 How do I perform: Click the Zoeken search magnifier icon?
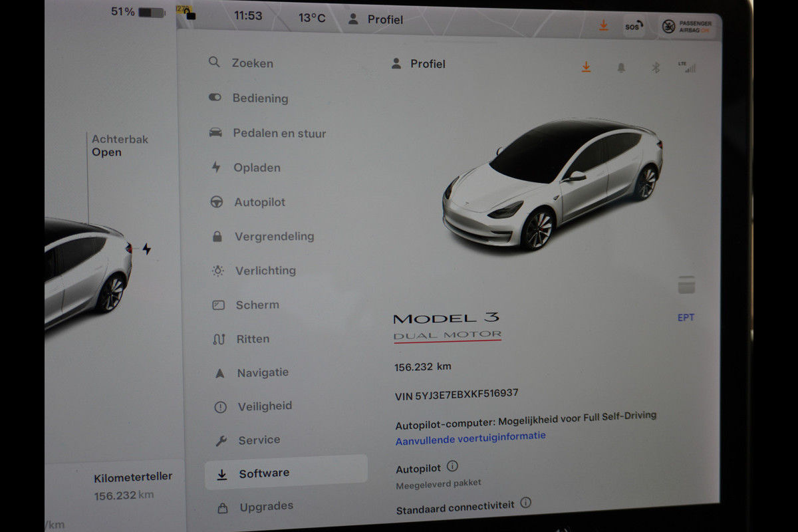(214, 63)
